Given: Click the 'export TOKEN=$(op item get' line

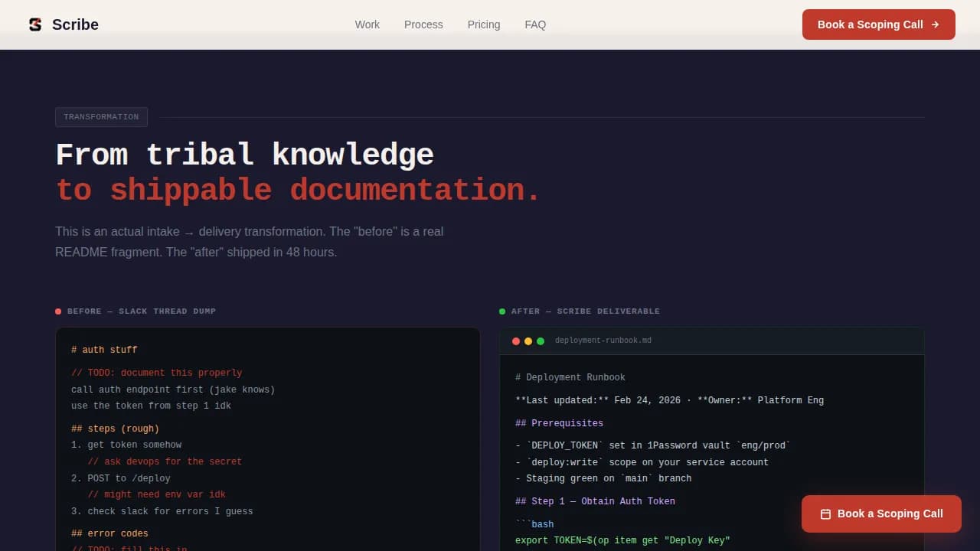Looking at the screenshot, I should coord(622,540).
